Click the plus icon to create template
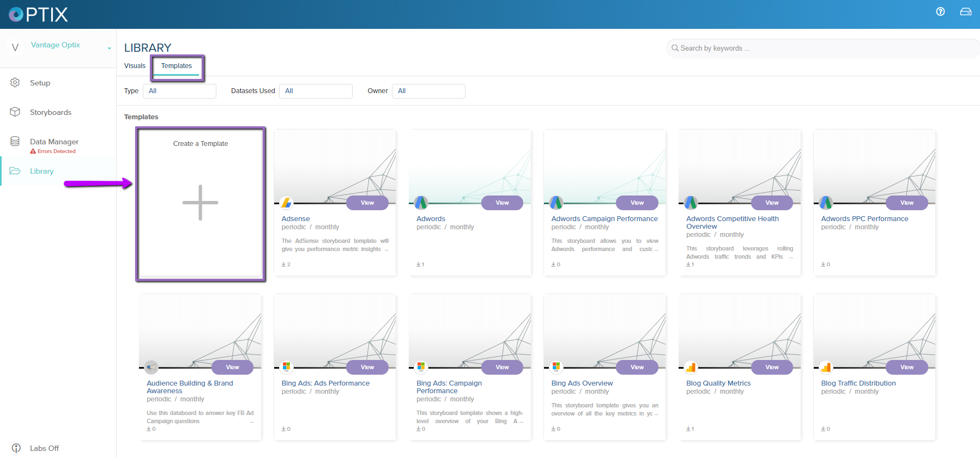This screenshot has height=458, width=980. click(200, 203)
